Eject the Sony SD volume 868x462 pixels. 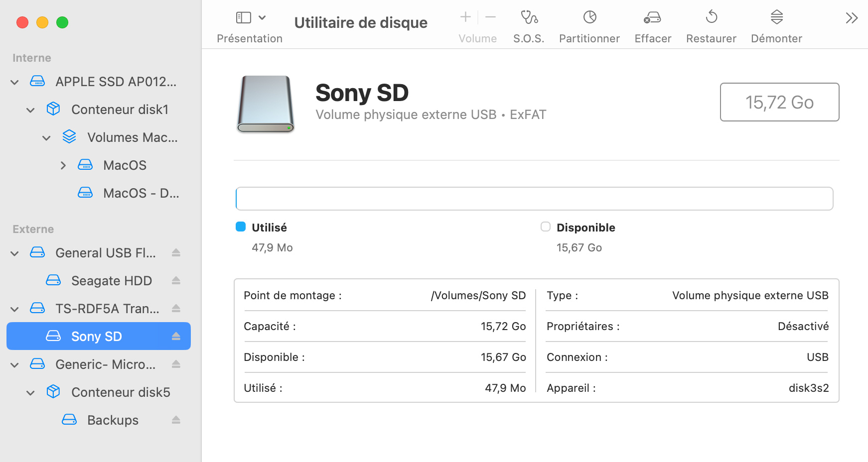coord(176,337)
